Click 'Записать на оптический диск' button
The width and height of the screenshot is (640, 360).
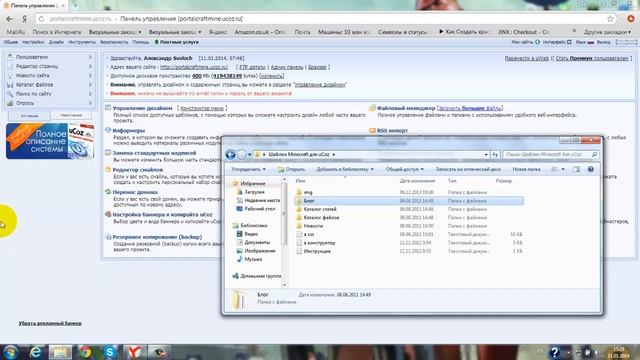point(468,169)
